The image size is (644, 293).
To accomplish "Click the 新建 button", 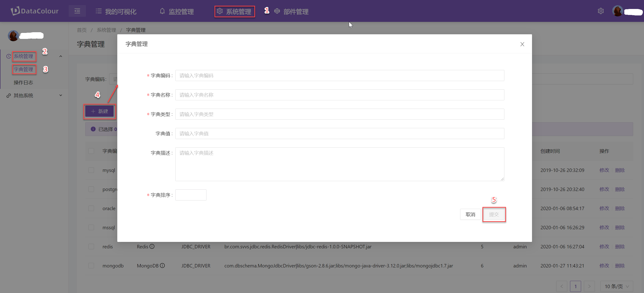I will click(x=100, y=111).
